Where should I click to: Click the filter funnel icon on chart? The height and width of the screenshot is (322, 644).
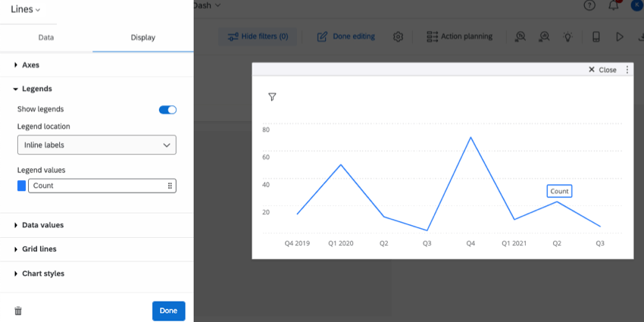pos(272,97)
